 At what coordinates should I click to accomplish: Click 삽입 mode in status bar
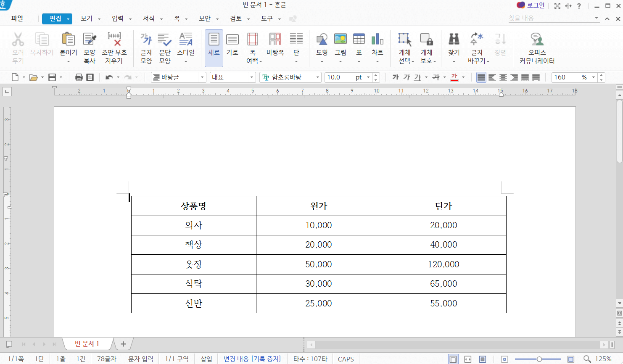206,359
